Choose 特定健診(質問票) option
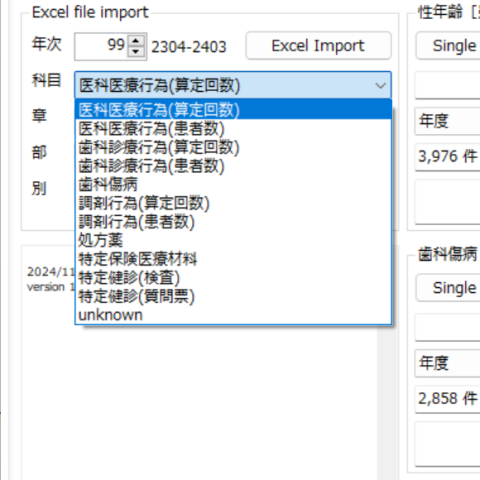This screenshot has height=480, width=480. click(x=233, y=296)
